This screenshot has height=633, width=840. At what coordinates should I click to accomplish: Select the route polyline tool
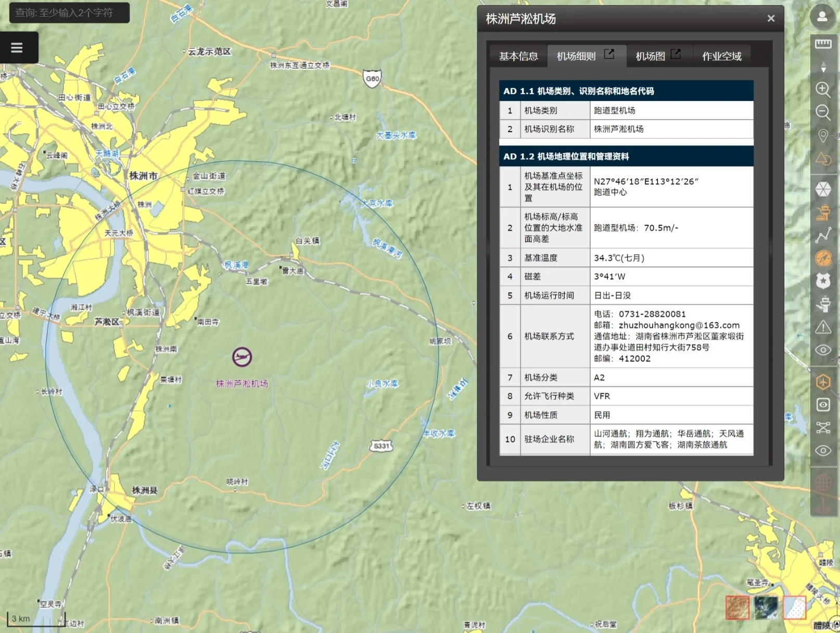coord(823,235)
